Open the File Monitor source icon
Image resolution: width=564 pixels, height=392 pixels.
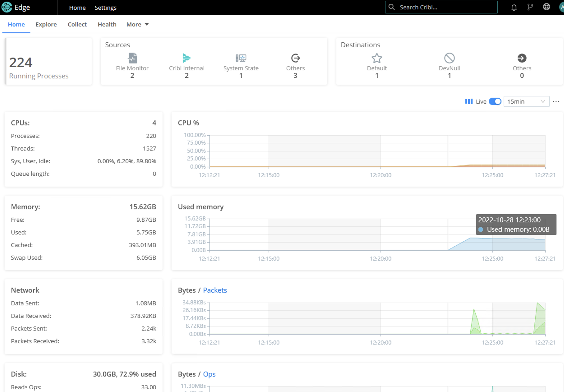point(132,58)
